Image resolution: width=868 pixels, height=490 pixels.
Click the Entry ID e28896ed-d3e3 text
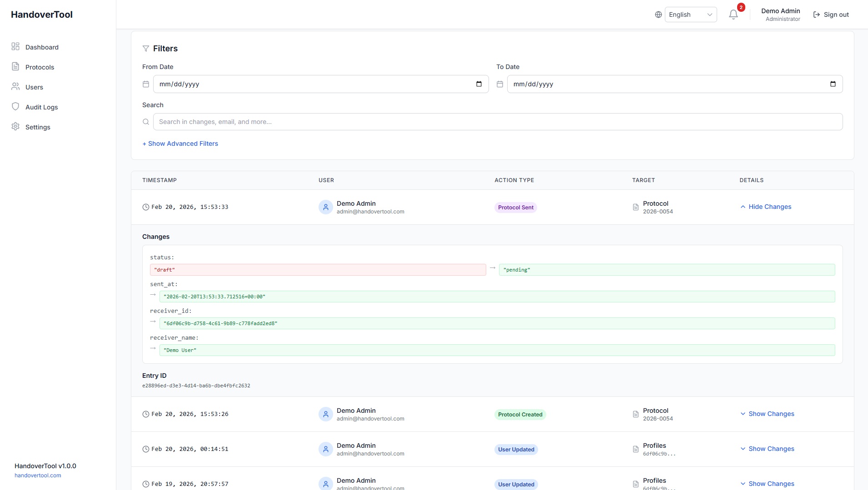point(196,386)
